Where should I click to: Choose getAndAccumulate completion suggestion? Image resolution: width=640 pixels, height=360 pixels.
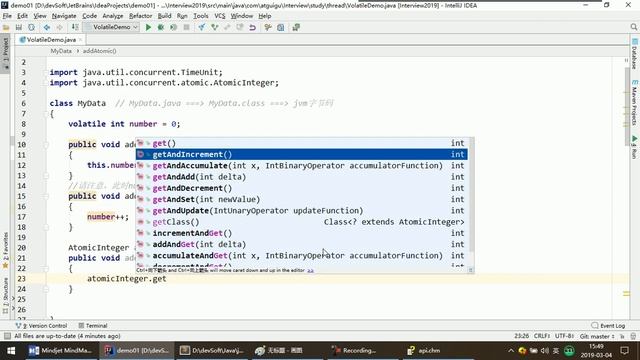click(302, 166)
